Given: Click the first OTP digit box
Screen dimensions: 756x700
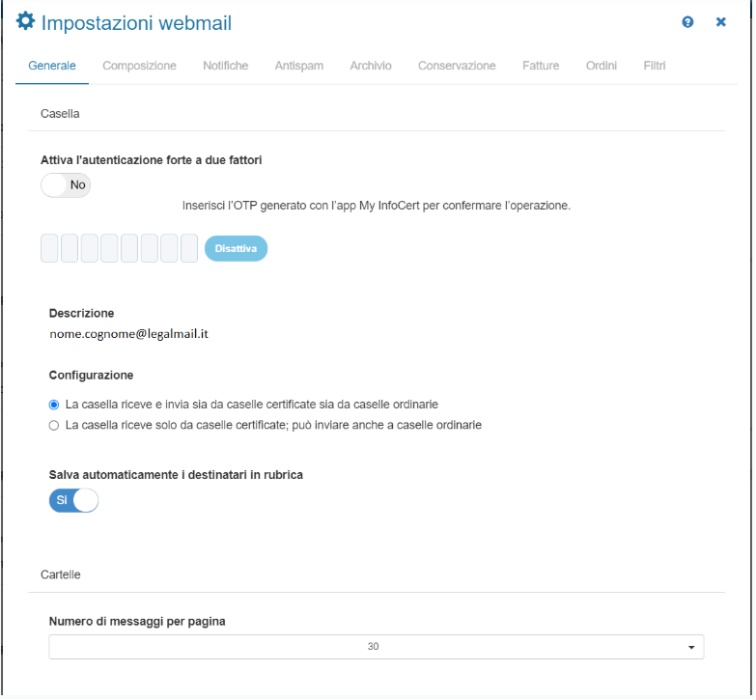Looking at the screenshot, I should (49, 248).
